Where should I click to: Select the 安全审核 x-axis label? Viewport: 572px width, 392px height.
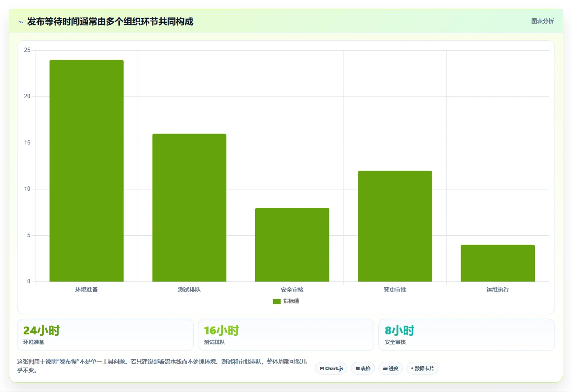pyautogui.click(x=292, y=289)
